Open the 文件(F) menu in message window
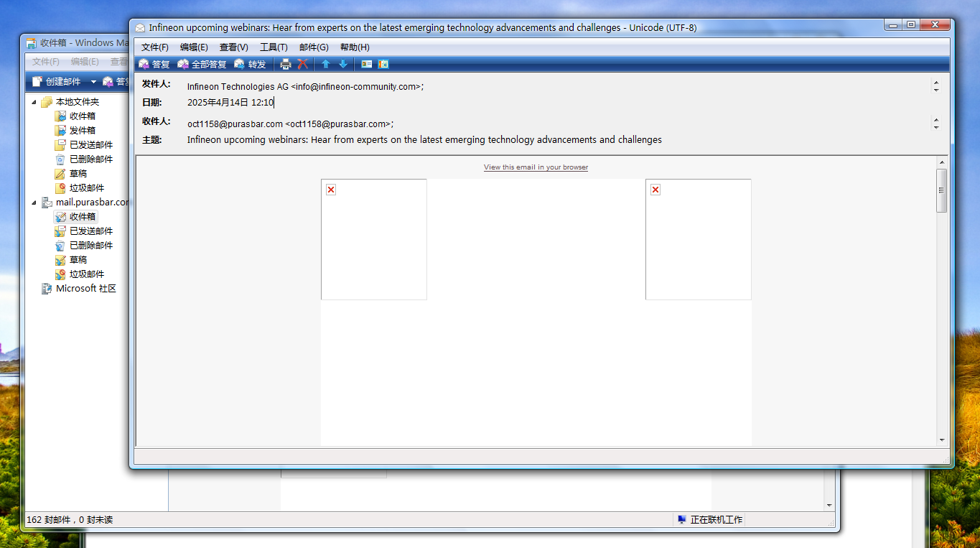980x548 pixels. point(155,47)
